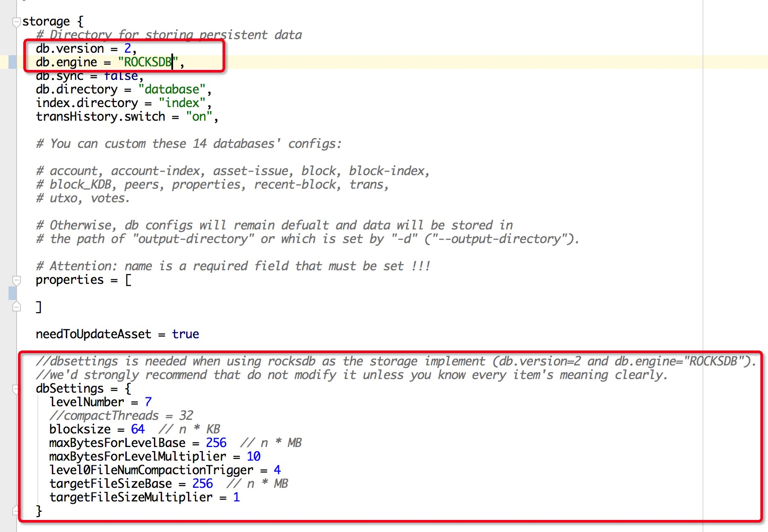Click the '# account, account-index' comment line
Screen dimensions: 768x532
click(233, 171)
